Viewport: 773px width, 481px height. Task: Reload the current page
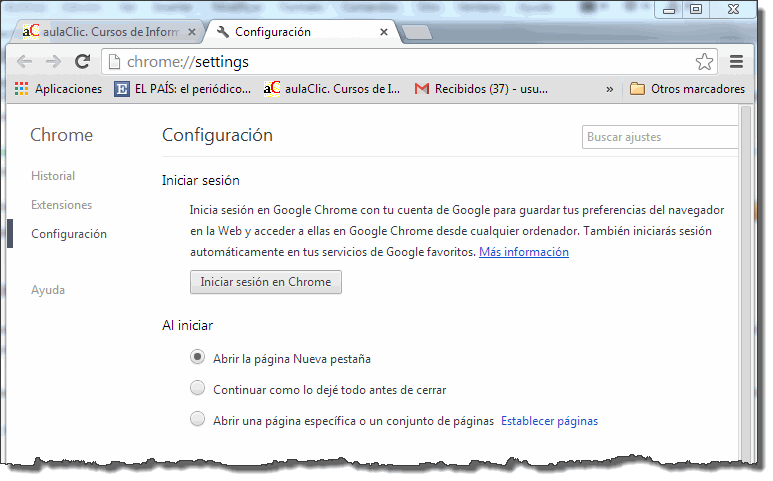pos(82,62)
